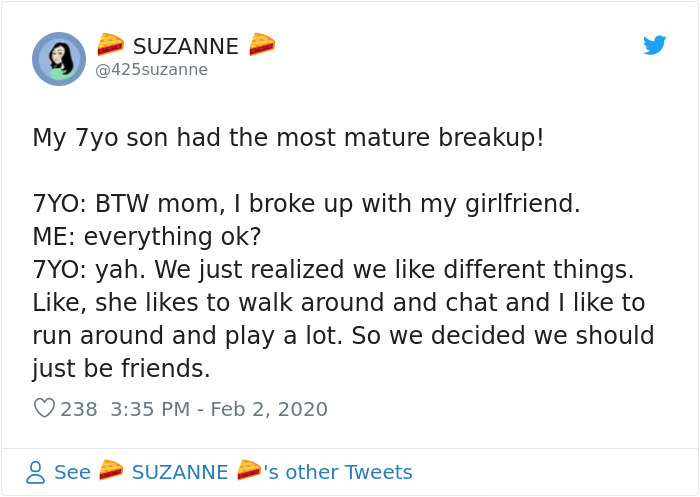Viewport: 700px width, 497px height.
Task: Open the @425suzanne handle link
Action: (151, 70)
